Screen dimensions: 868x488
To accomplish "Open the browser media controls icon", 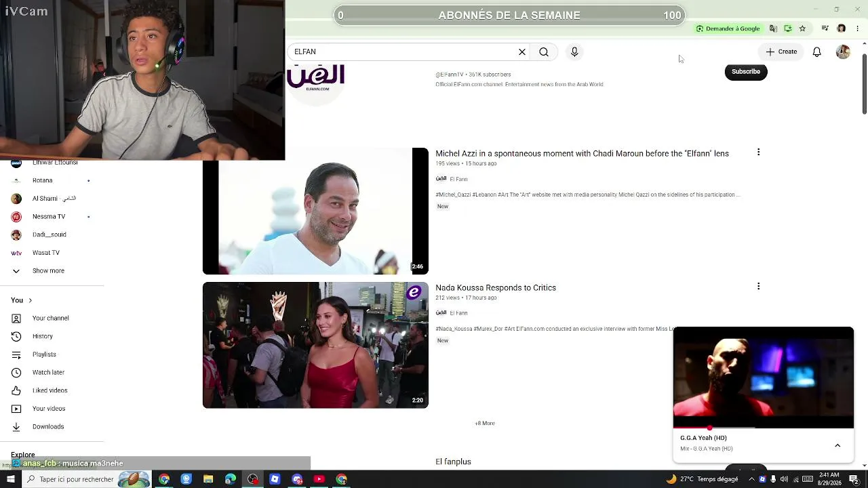I will coord(825,28).
